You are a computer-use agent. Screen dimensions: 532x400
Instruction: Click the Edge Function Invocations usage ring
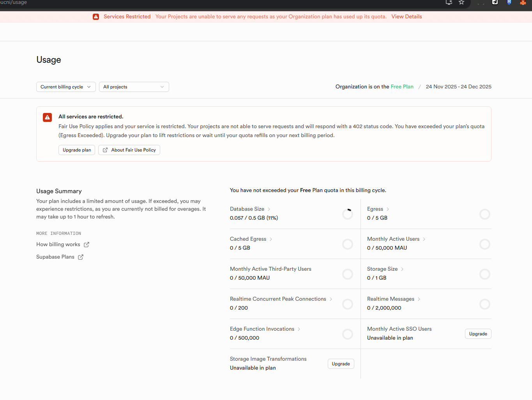(348, 334)
